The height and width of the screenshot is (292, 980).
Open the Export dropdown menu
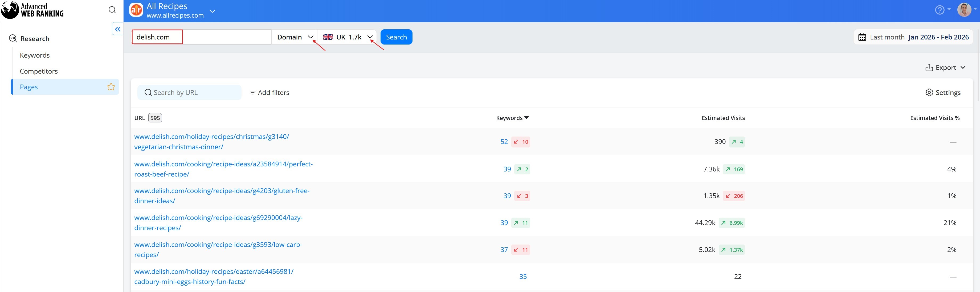[x=946, y=67]
